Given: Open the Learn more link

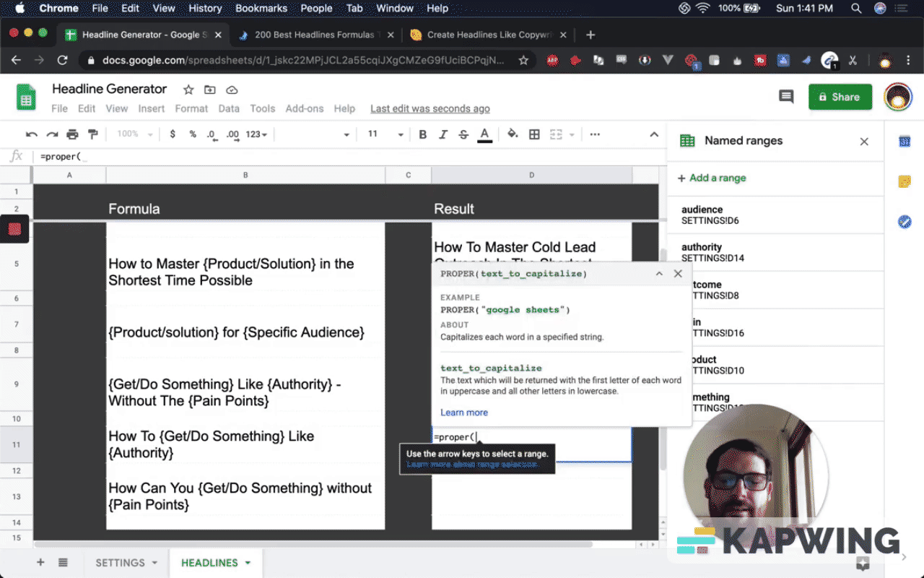Looking at the screenshot, I should pyautogui.click(x=464, y=413).
